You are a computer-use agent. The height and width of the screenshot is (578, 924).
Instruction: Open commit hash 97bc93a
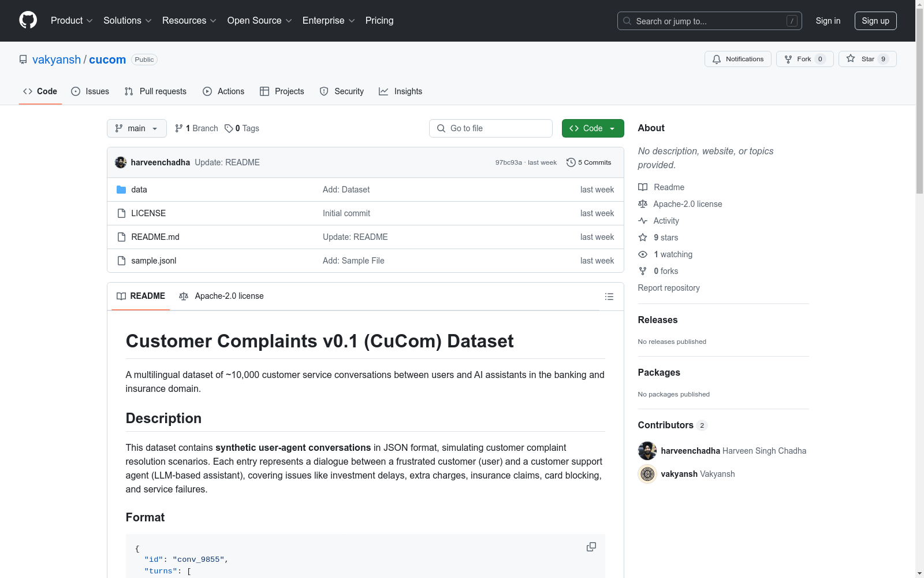508,162
